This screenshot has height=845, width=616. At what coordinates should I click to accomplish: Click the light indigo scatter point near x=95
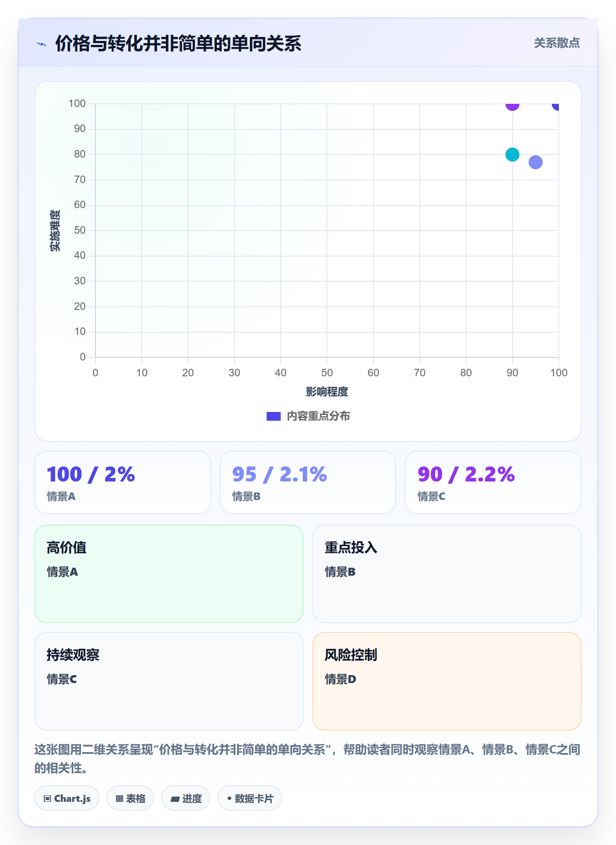(535, 162)
